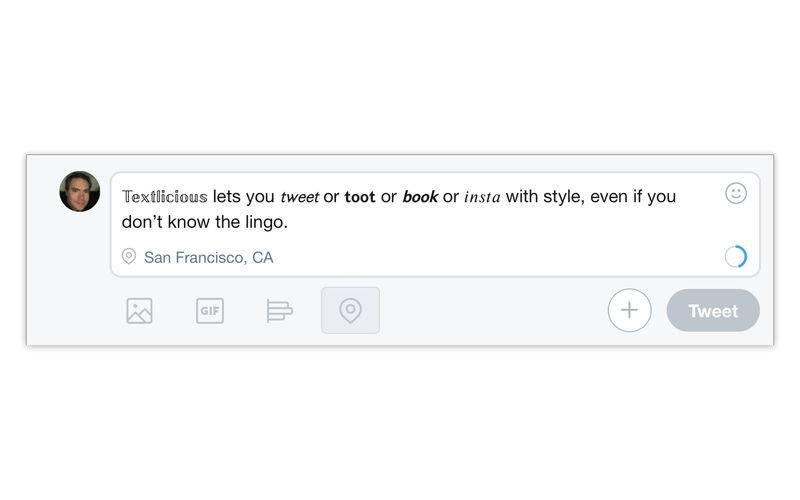Place cursor after the word lingo
The height and width of the screenshot is (500, 800).
[288, 222]
